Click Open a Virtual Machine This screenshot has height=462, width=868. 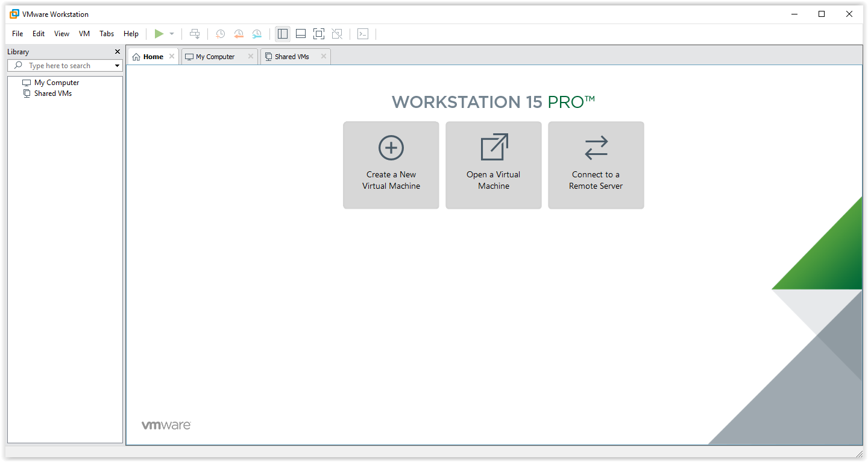pos(494,165)
